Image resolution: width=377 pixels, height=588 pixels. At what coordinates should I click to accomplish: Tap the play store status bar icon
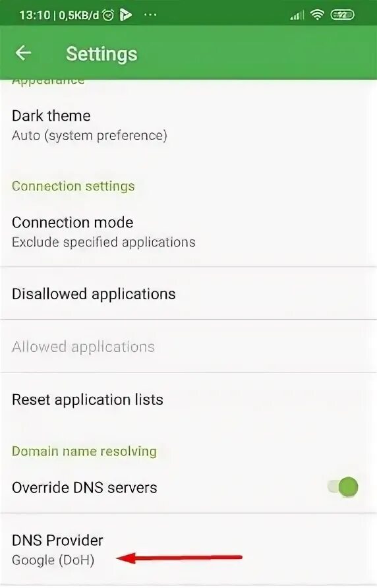126,15
